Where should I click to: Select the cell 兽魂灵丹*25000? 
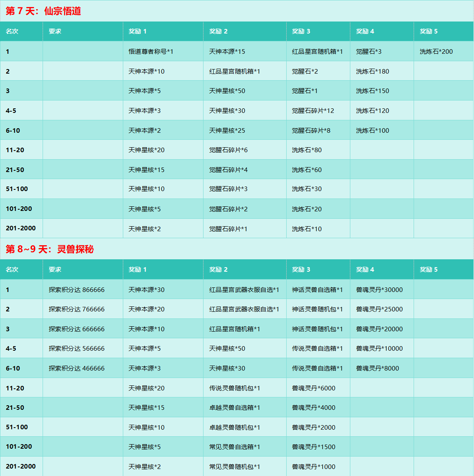(382, 309)
